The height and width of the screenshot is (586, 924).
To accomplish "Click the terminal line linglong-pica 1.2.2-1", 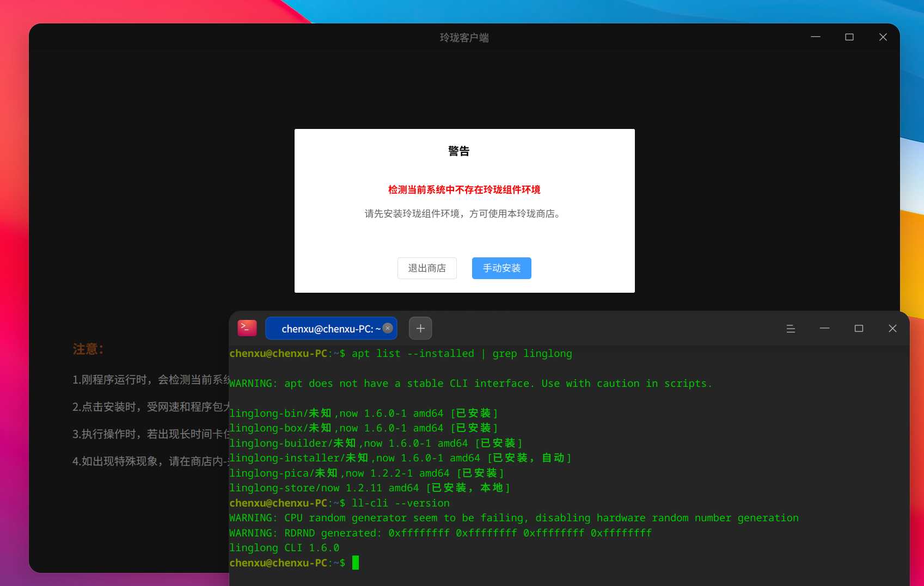I will click(367, 473).
